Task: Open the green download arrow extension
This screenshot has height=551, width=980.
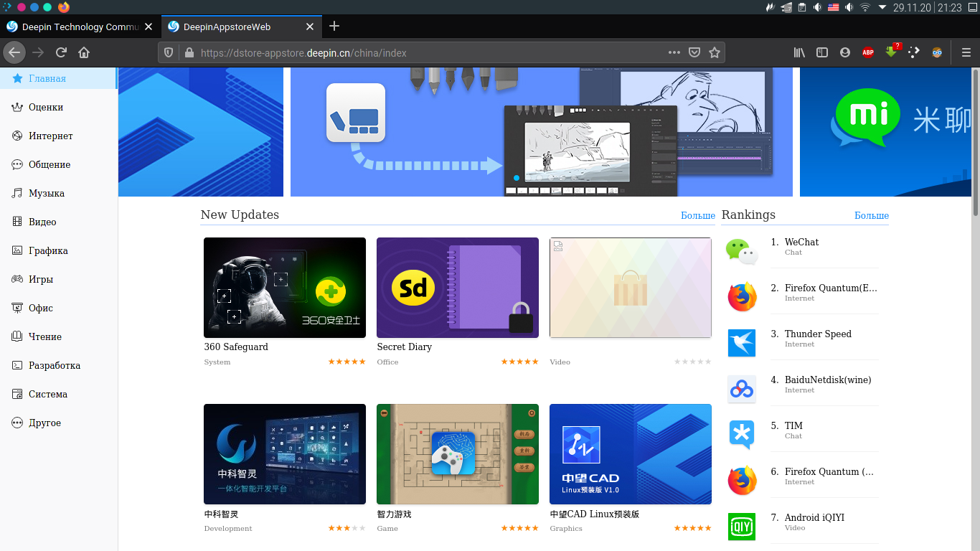Action: (x=891, y=52)
